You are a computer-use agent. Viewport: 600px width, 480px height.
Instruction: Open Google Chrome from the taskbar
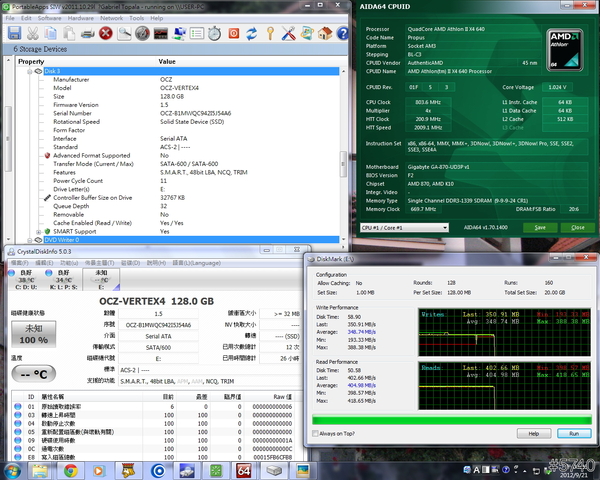[71, 469]
